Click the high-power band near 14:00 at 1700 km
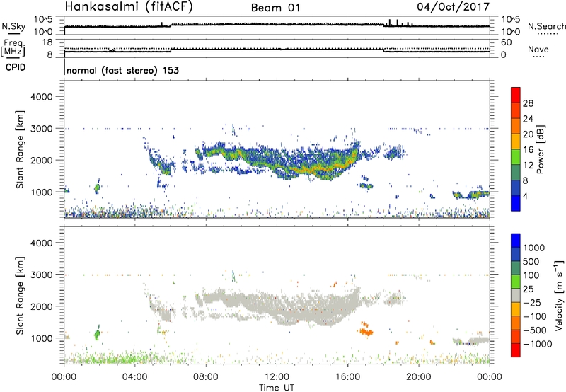Viewport: 566px width, 392px height. tap(313, 168)
